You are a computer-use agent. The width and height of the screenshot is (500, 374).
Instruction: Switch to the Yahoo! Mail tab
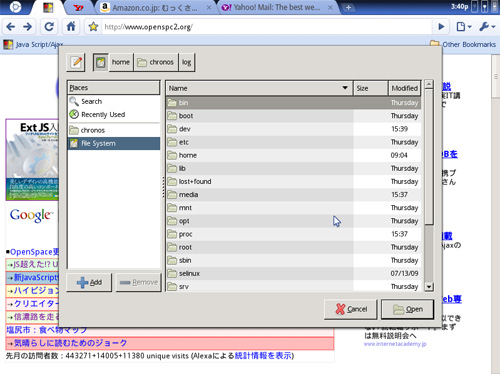[x=277, y=7]
